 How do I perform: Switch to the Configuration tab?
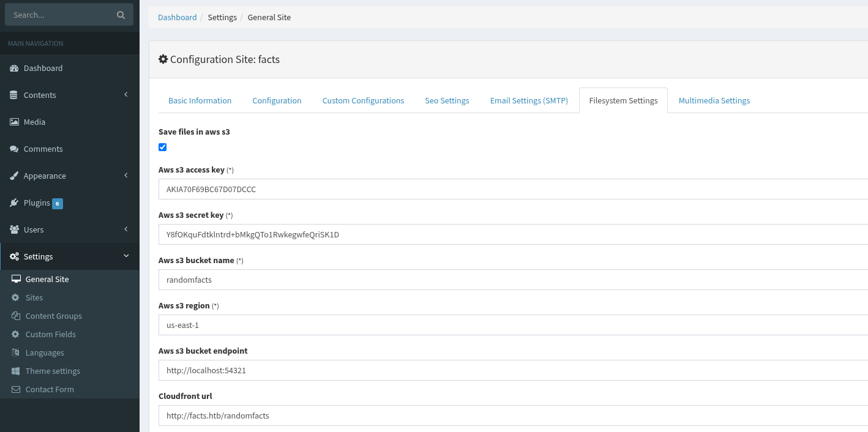coord(277,100)
